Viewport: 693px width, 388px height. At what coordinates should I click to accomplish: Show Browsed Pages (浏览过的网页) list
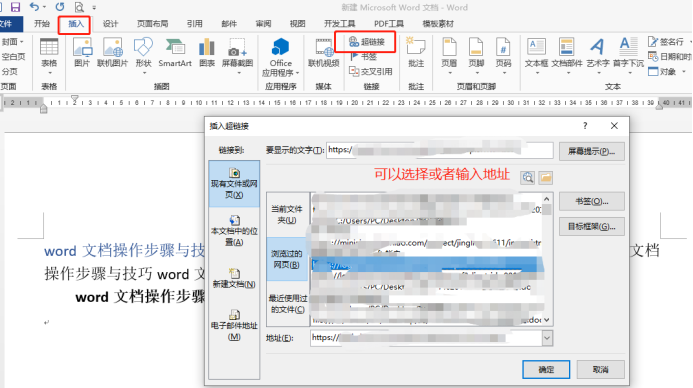pos(287,259)
